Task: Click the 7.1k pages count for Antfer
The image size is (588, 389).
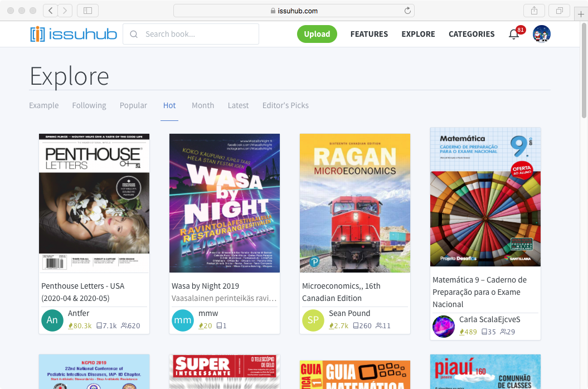Action: coord(106,325)
